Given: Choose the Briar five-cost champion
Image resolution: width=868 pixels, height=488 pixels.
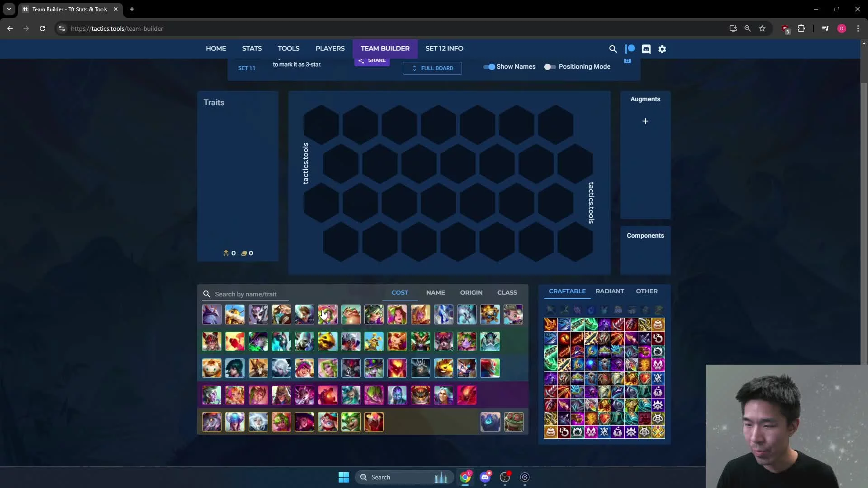Looking at the screenshot, I should click(212, 422).
